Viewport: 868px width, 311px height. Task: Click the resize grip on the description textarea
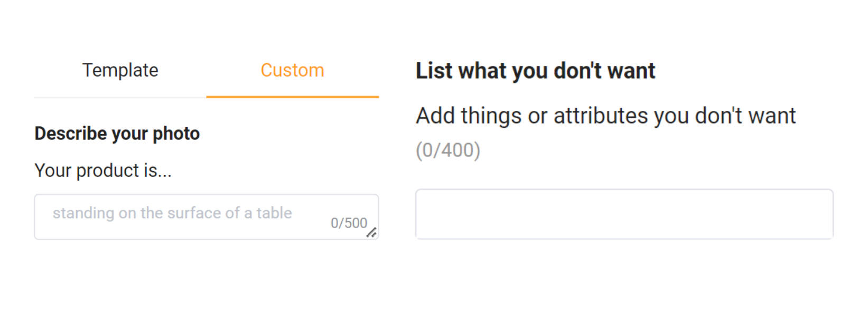(x=374, y=231)
